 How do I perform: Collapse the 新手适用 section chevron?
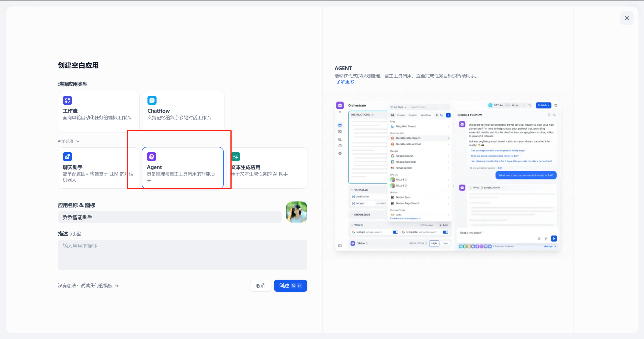click(78, 141)
